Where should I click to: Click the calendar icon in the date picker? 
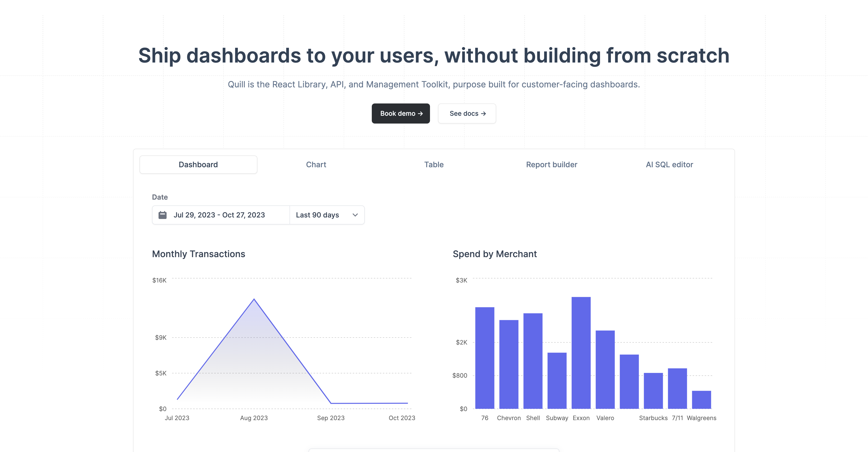[x=163, y=215]
